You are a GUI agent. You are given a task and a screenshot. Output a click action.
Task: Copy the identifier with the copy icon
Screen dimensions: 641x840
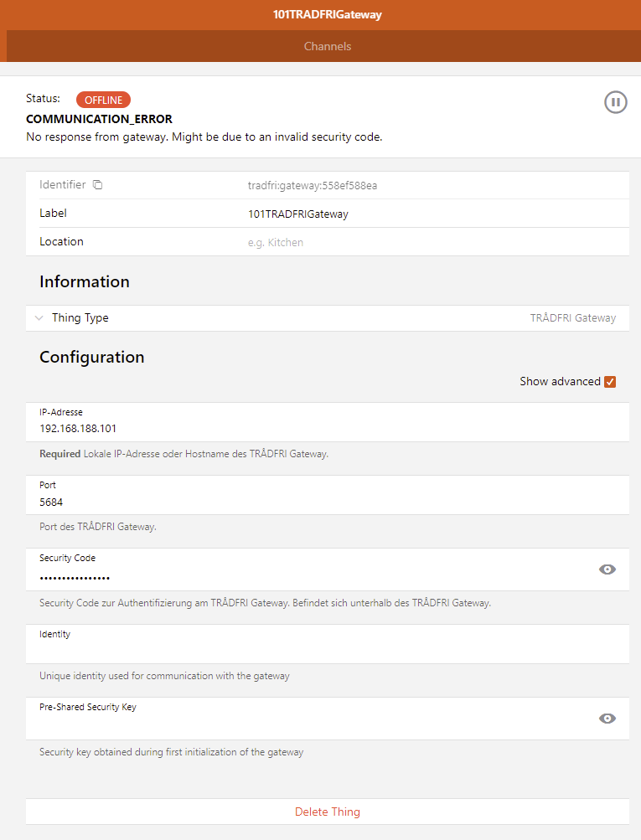click(x=97, y=185)
